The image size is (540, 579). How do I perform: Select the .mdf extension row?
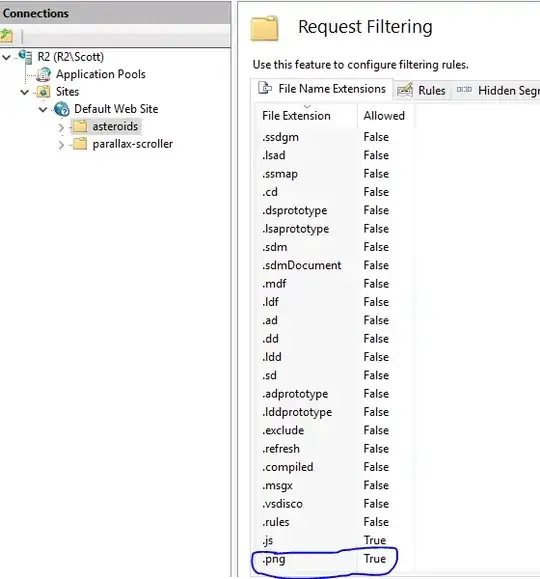pos(334,284)
